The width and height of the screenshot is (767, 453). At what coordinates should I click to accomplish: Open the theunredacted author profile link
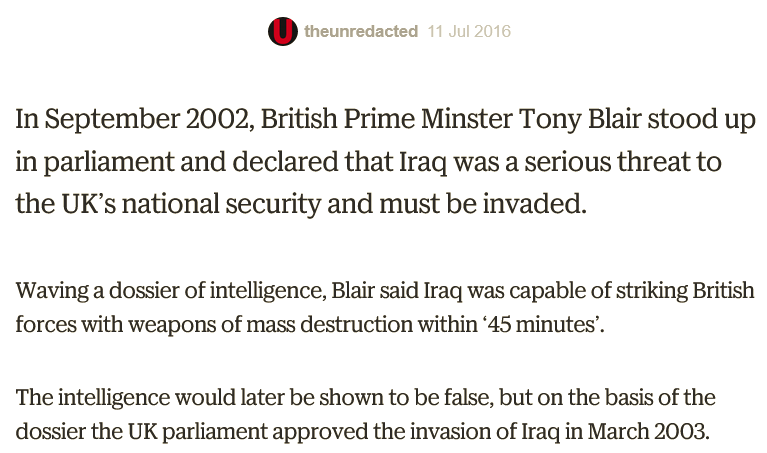pyautogui.click(x=360, y=32)
